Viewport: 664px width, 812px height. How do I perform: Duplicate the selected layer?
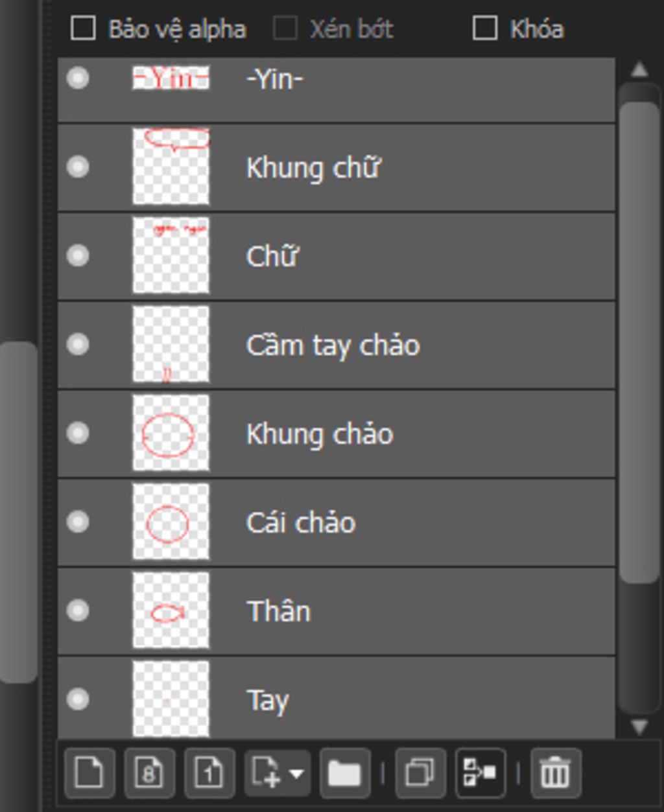pos(420,773)
